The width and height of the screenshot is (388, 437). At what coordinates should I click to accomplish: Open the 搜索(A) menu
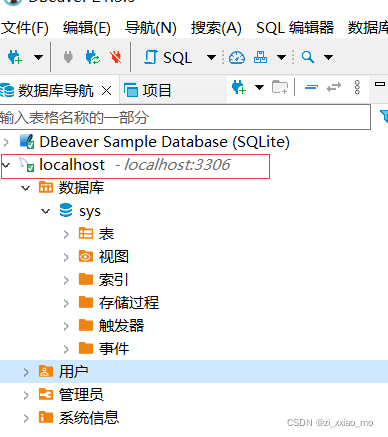(216, 28)
